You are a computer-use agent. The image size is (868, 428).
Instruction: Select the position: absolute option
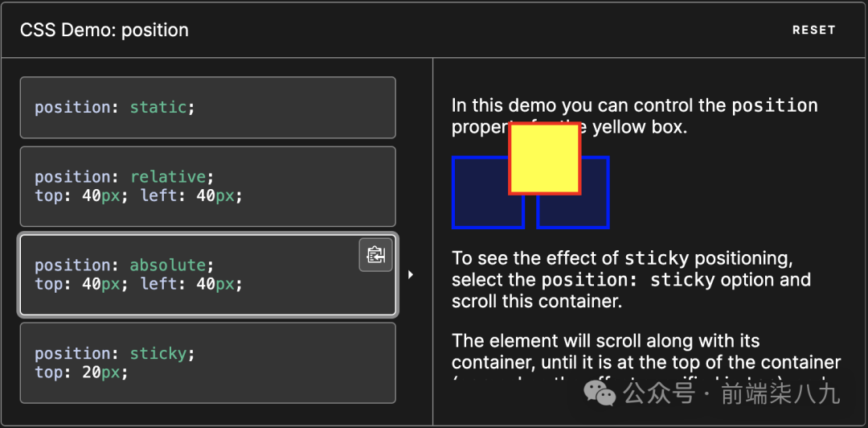pyautogui.click(x=208, y=274)
